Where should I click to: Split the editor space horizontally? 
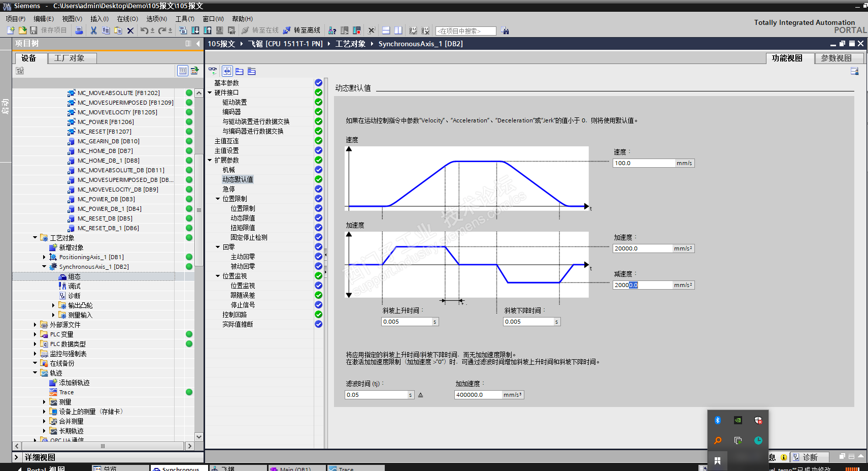coord(386,30)
